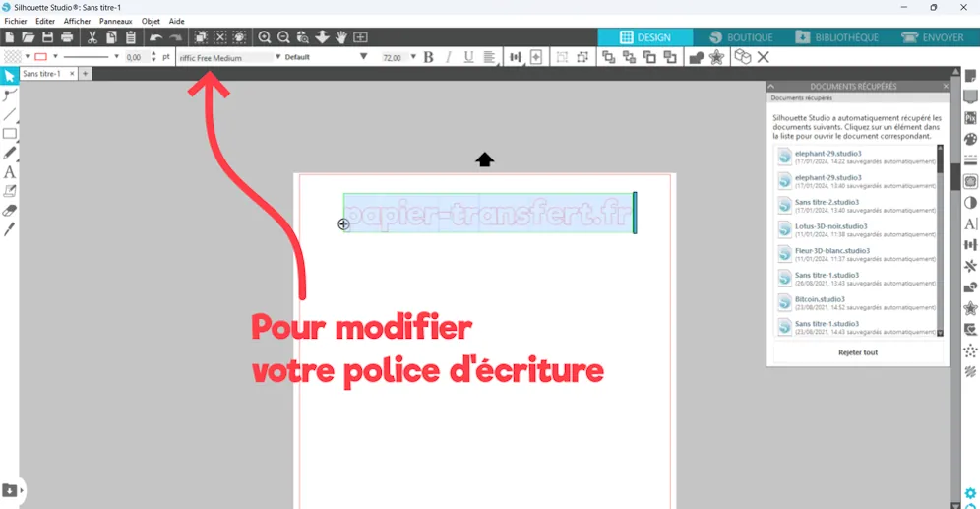Open the Offset star icon in toolbar
Viewport: 980px width, 509px height.
[716, 57]
